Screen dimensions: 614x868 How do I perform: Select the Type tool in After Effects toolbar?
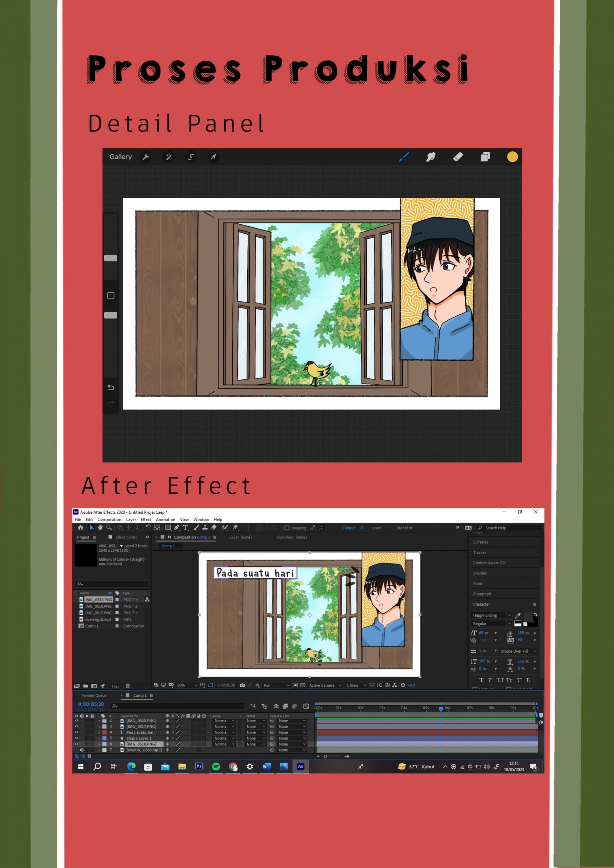[185, 527]
